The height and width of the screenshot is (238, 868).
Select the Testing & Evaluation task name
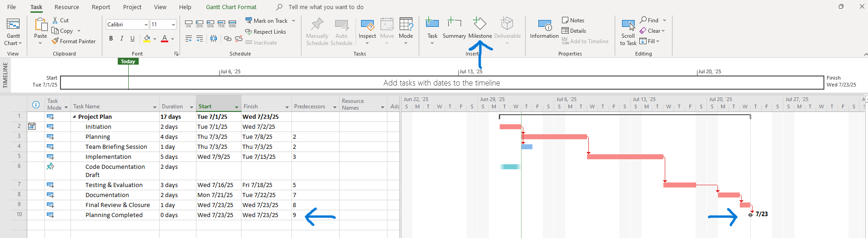pyautogui.click(x=114, y=185)
